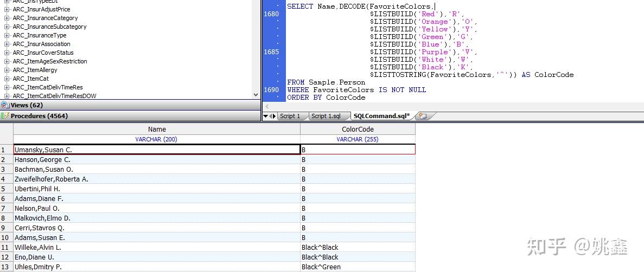The image size is (644, 272).
Task: Click the 'Zweifelhofer,Roberta A.' name cell
Action: (157, 179)
